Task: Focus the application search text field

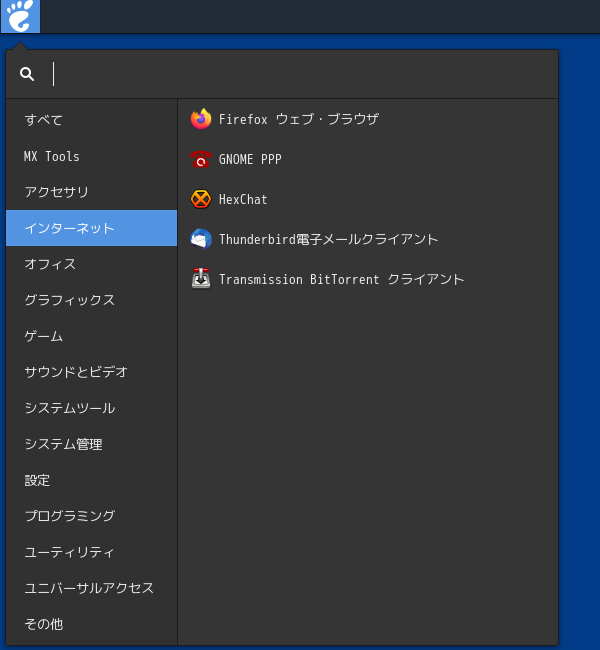Action: [303, 74]
